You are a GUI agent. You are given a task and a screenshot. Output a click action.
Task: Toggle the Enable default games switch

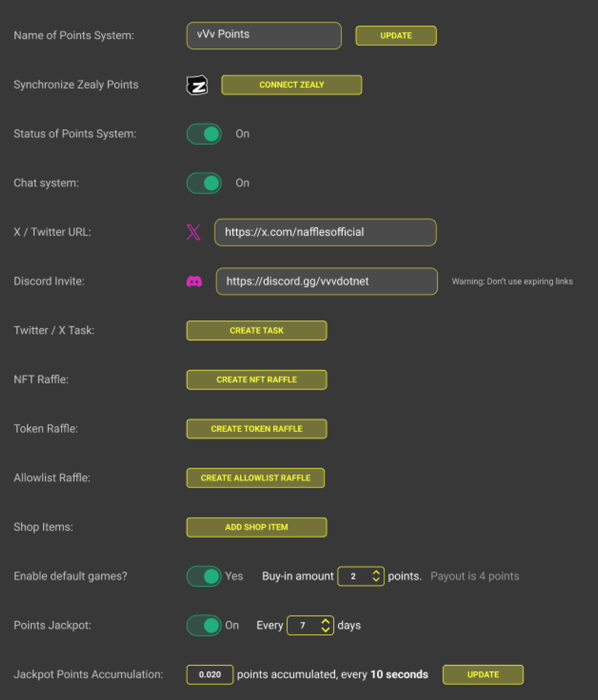[204, 576]
